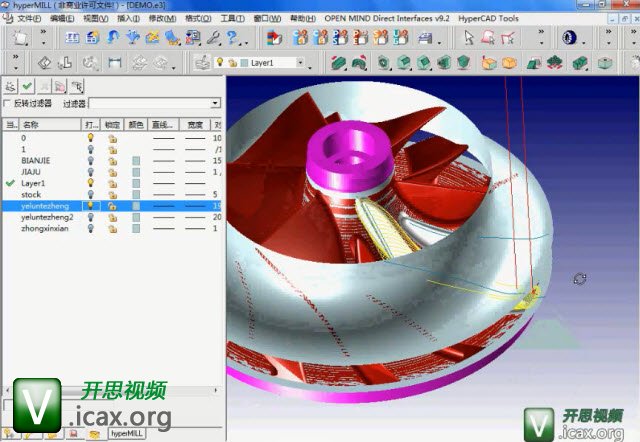Open the HyperCAD Tools menu
The image size is (640, 442).
pos(488,19)
